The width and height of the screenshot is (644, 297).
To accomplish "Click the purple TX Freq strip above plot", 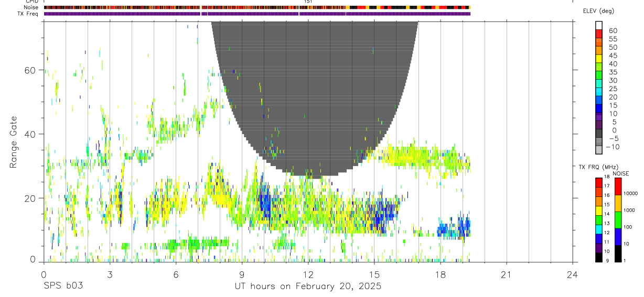I will (257, 14).
